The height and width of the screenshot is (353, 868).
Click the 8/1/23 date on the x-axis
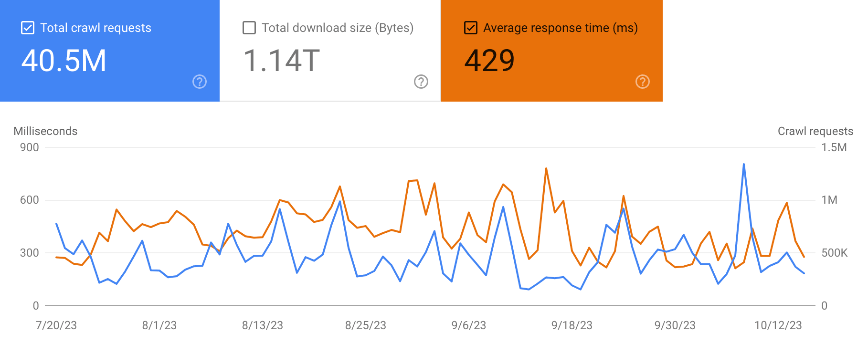click(159, 325)
